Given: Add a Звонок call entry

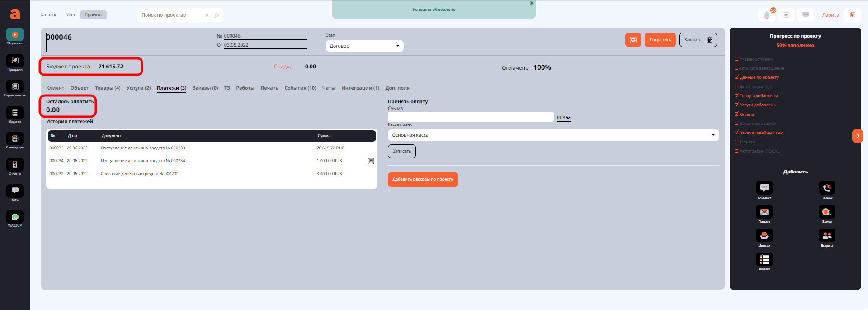Looking at the screenshot, I should [826, 188].
